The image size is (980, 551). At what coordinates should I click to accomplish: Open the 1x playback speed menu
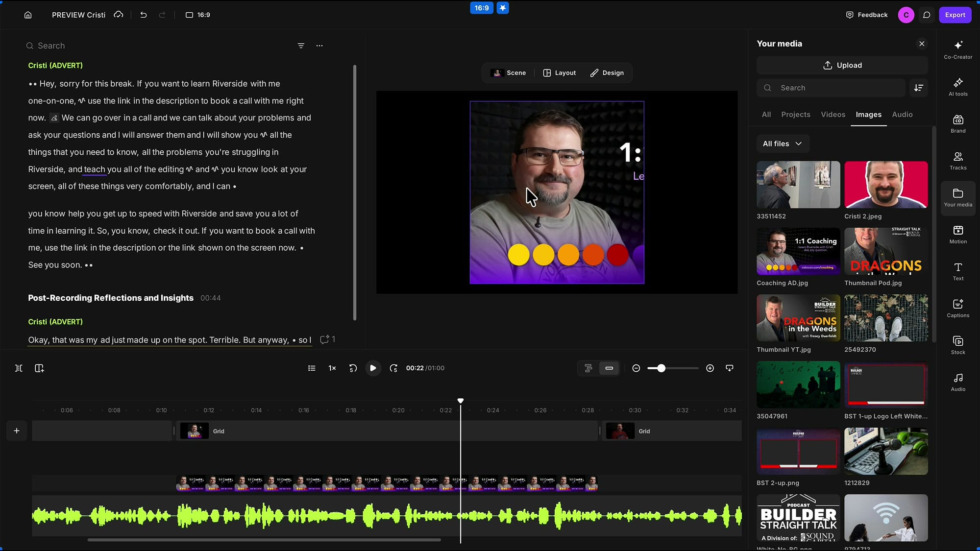(x=332, y=368)
